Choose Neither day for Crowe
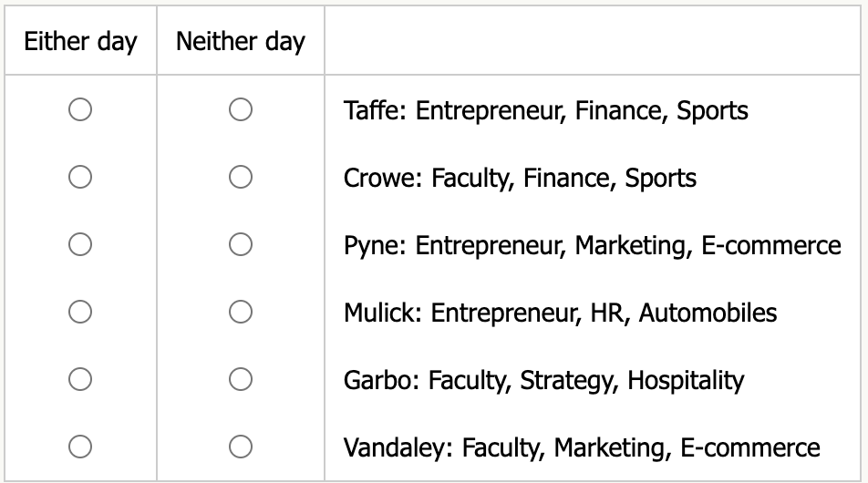Screen dimensions: 868x483 pos(241,178)
